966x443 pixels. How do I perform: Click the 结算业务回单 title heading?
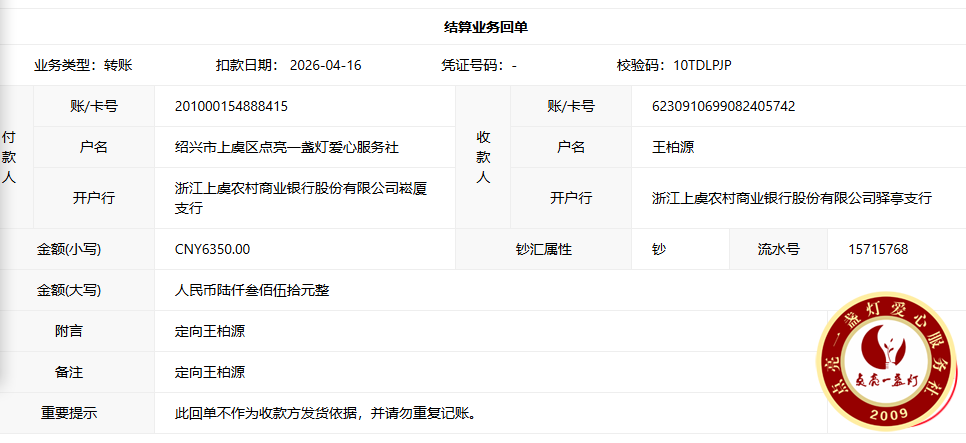pos(485,27)
